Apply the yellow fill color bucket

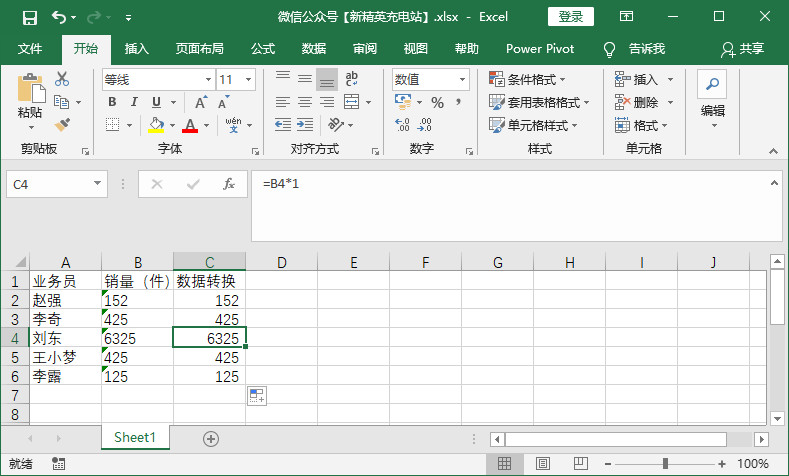156,124
